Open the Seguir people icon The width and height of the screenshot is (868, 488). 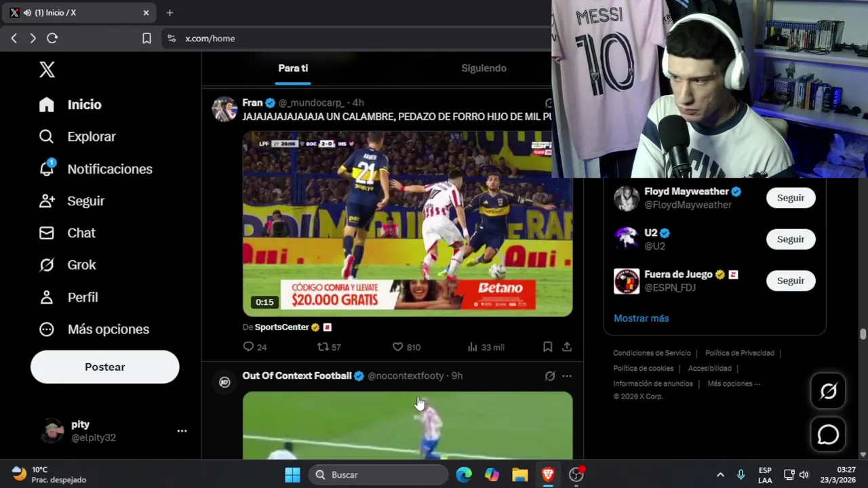[46, 201]
